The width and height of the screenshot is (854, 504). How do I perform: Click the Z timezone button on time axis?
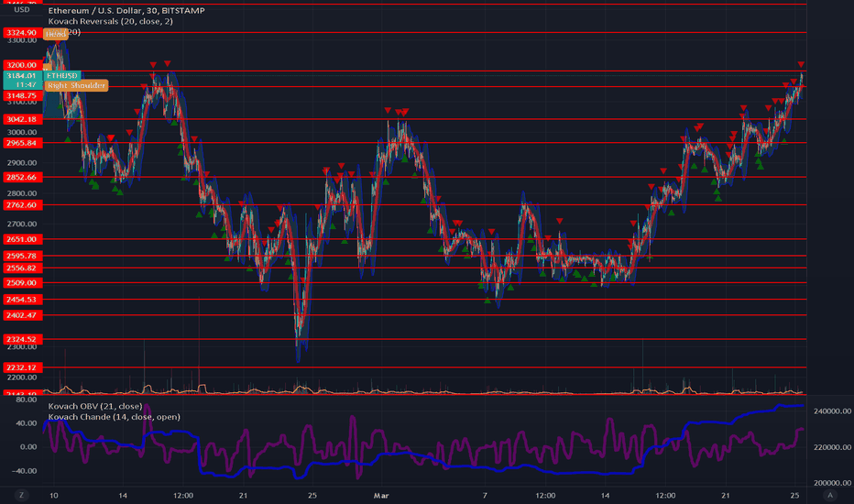point(22,495)
